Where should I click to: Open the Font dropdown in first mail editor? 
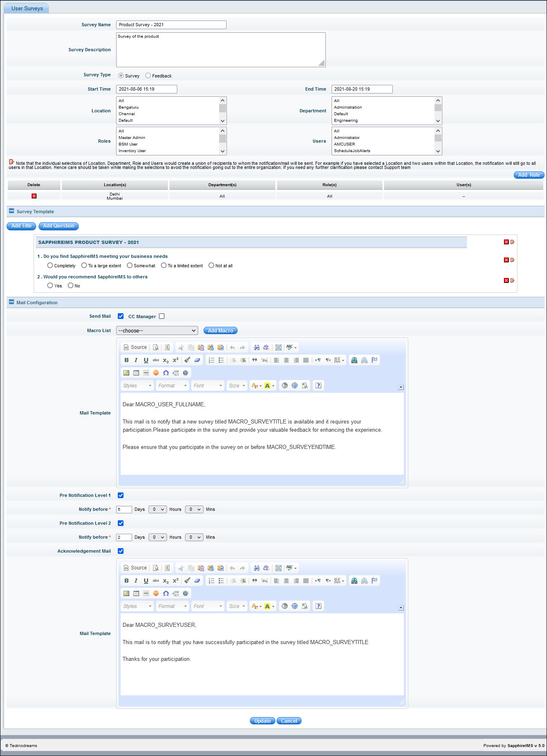(x=208, y=385)
